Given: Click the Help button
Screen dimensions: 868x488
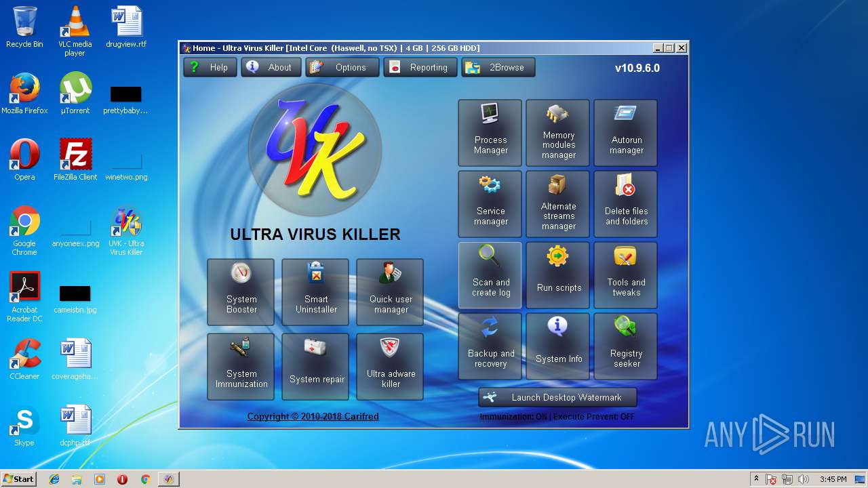Looking at the screenshot, I should click(x=210, y=67).
